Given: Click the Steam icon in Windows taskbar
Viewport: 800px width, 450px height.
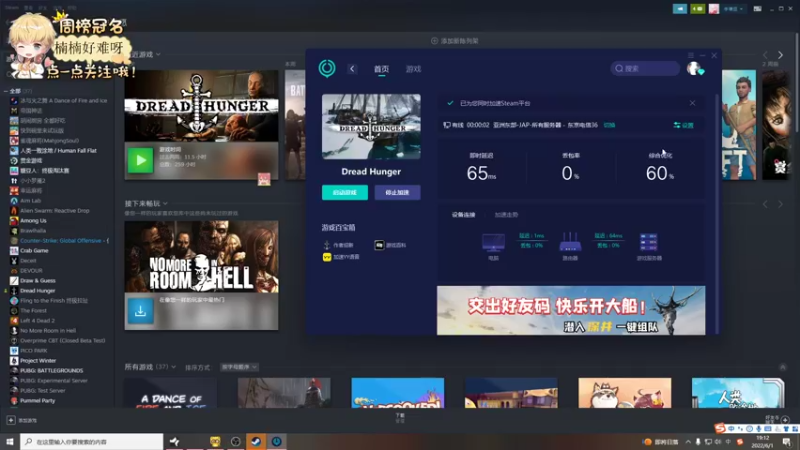Looking at the screenshot, I should (x=256, y=441).
